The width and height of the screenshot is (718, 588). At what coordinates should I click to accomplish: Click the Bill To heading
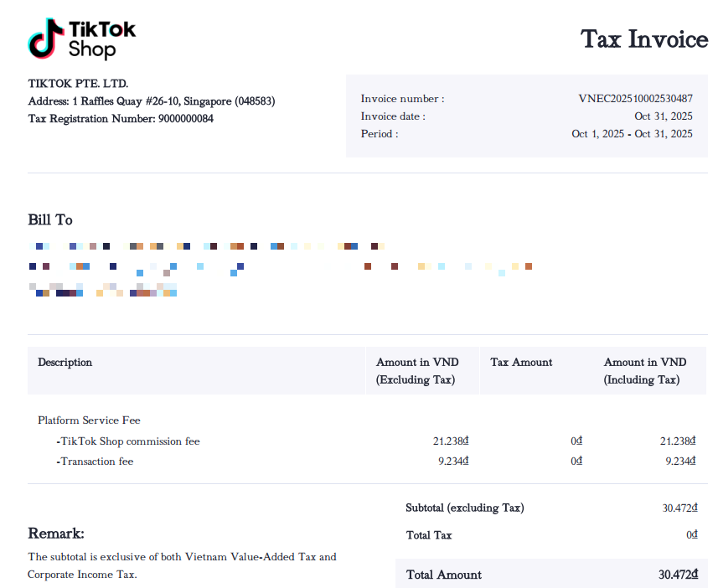coord(50,219)
